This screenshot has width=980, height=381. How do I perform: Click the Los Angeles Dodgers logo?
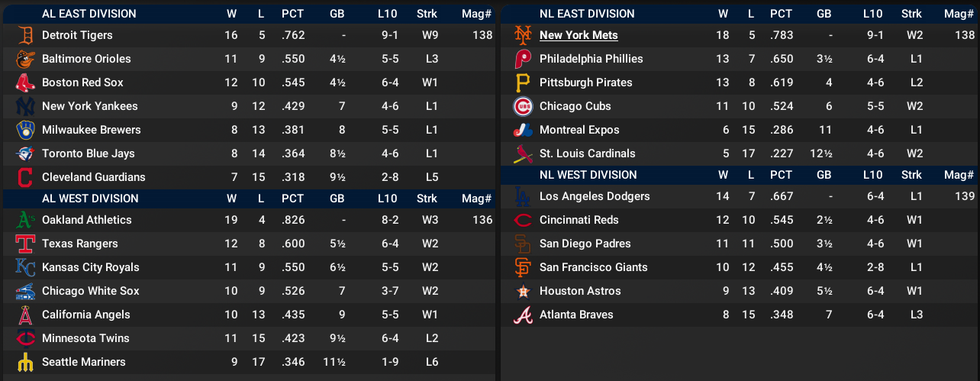click(523, 196)
